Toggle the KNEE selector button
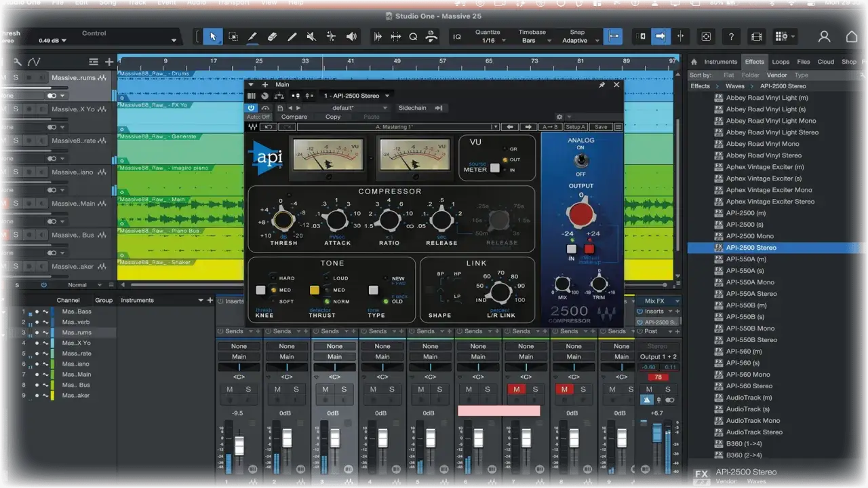 260,290
